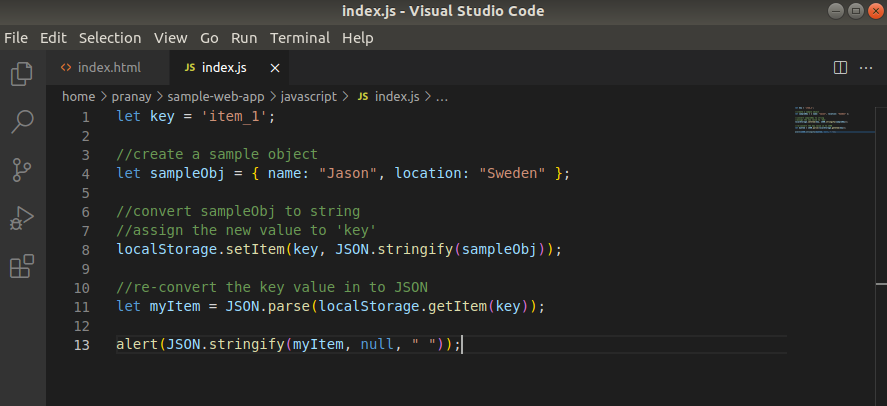Click the 'pranay' breadcrumb segment

click(x=131, y=97)
